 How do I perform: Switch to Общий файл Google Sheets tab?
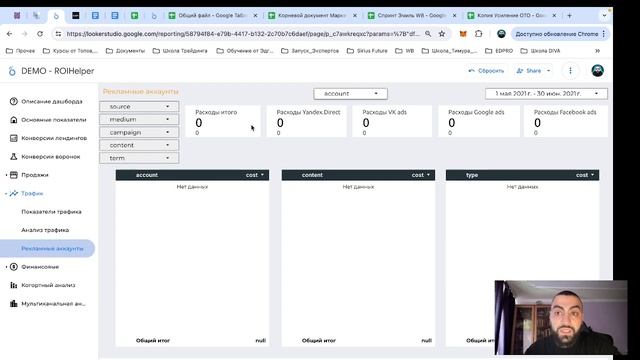point(213,16)
